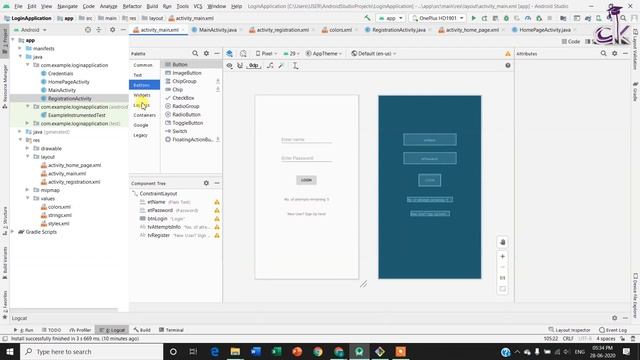640x360 pixels.
Task: Click the warning triangle above the design surface
Action: pyautogui.click(x=508, y=53)
